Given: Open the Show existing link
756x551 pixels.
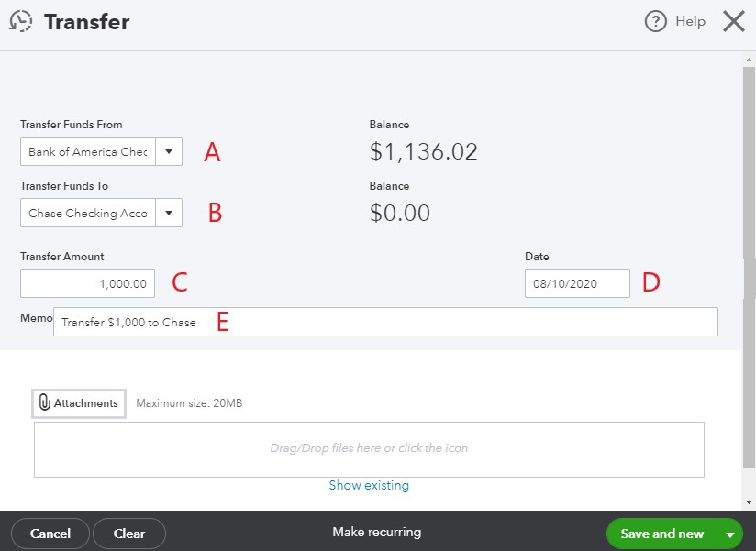Looking at the screenshot, I should [369, 485].
